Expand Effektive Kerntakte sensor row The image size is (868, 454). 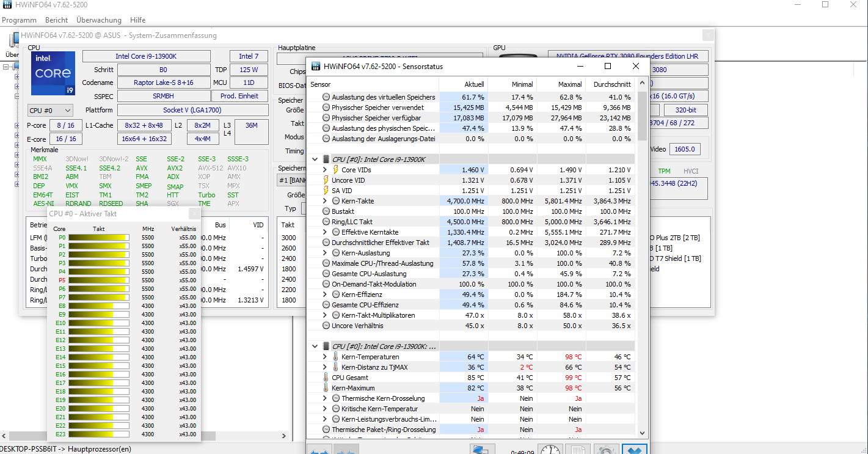(x=325, y=232)
